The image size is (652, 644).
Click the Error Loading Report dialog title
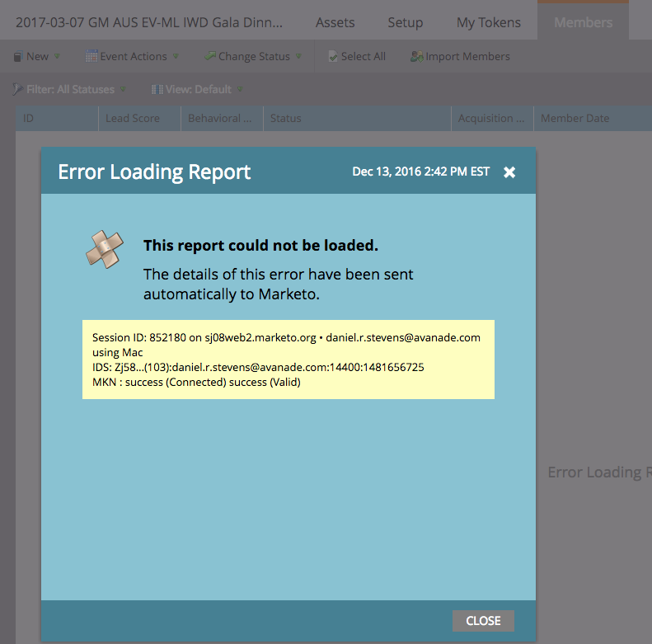tap(154, 172)
